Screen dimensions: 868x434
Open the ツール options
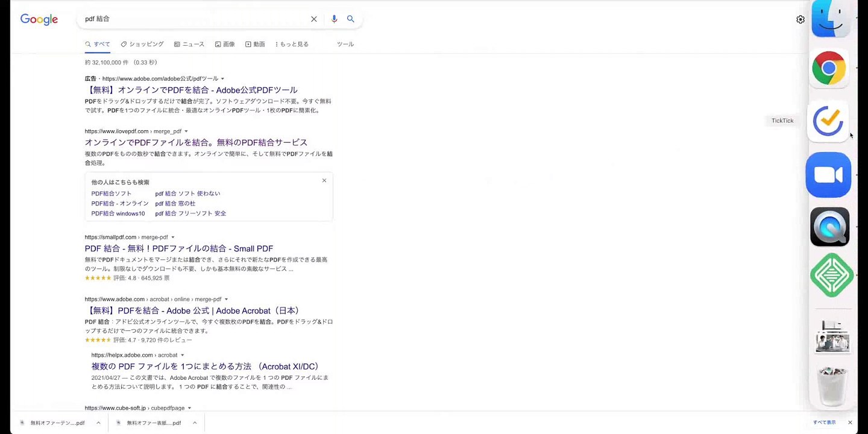click(x=345, y=44)
